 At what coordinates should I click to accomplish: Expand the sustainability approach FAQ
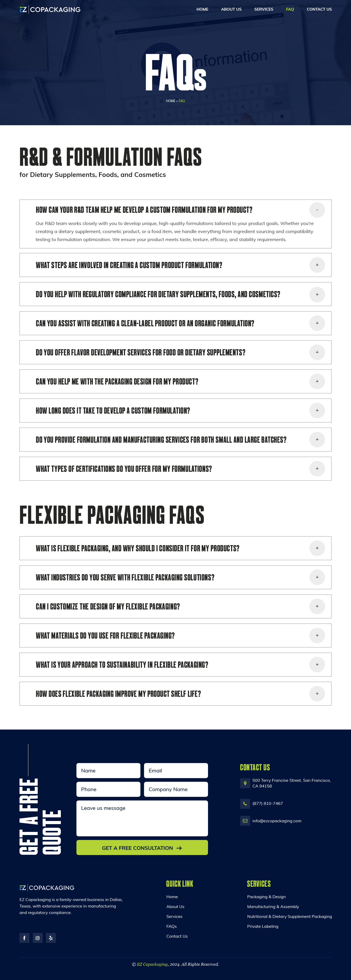click(x=317, y=665)
